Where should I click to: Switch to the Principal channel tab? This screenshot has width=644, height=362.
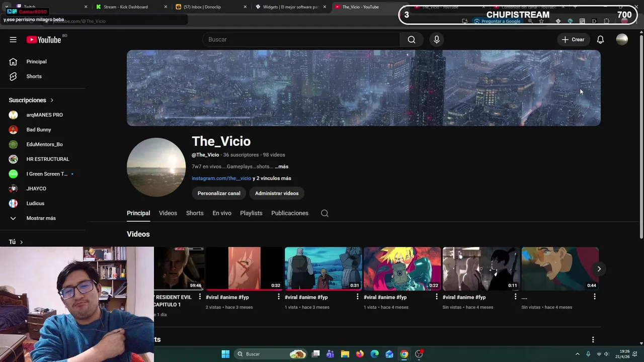(x=138, y=213)
